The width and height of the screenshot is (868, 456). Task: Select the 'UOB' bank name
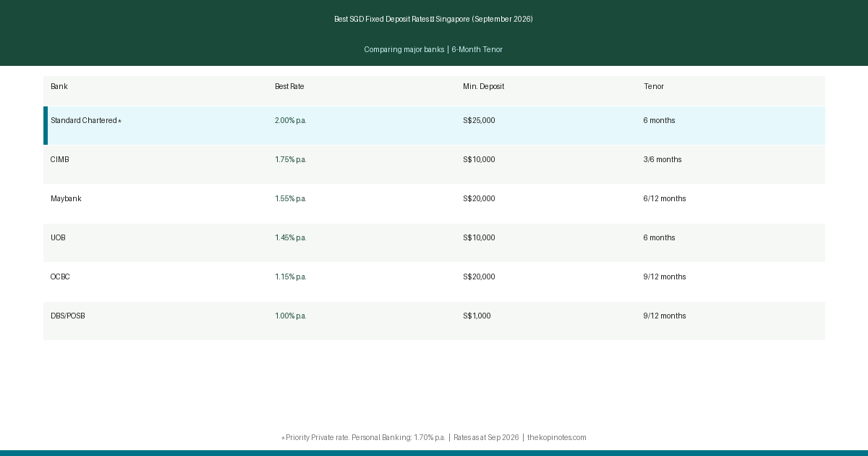58,238
